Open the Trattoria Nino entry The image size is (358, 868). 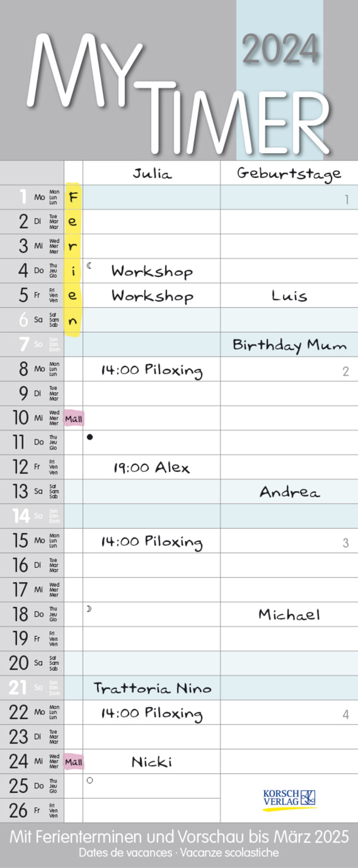(152, 688)
